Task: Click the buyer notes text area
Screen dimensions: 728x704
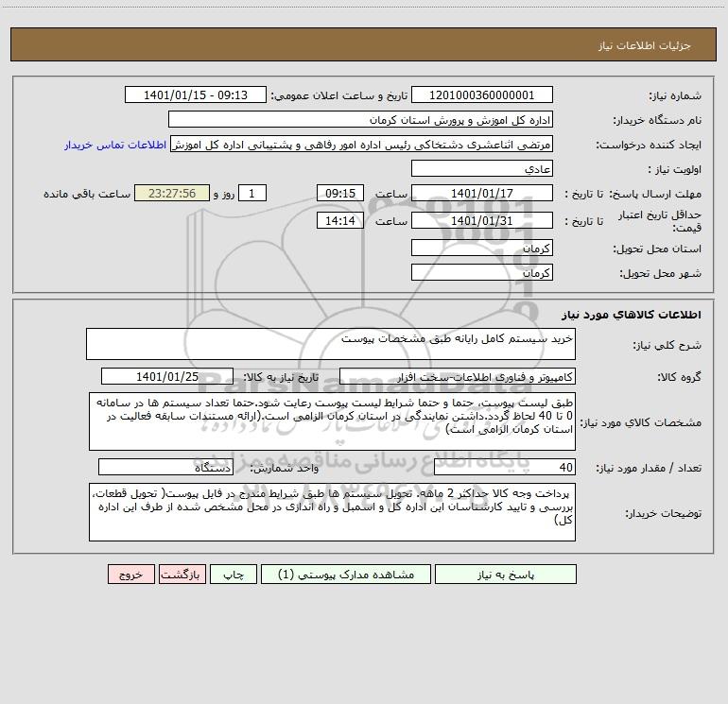Action: pyautogui.click(x=332, y=512)
